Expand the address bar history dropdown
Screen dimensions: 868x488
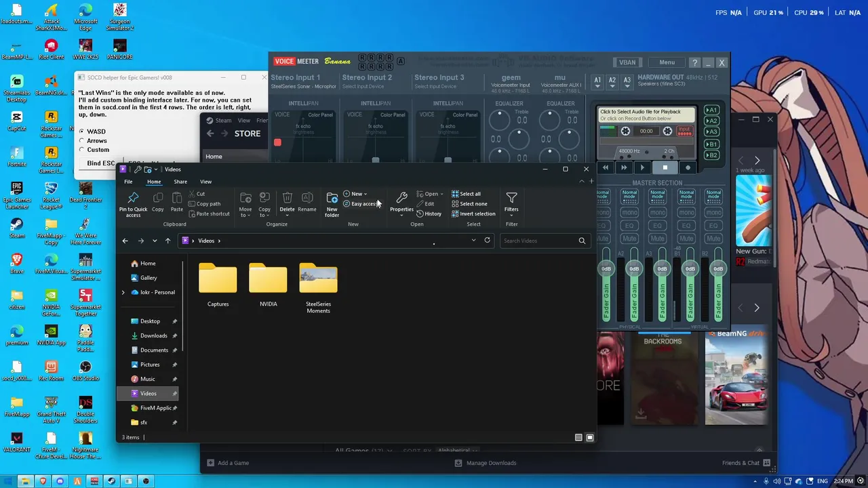coord(473,241)
